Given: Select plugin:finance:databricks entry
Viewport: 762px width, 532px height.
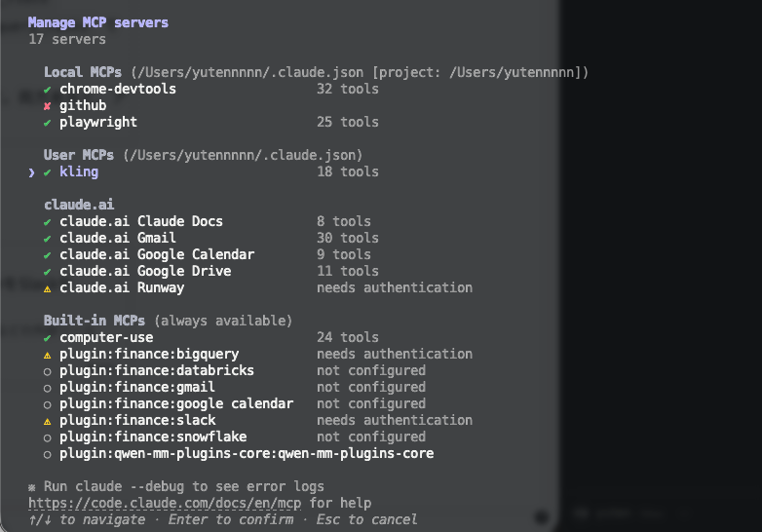Looking at the screenshot, I should point(234,370).
